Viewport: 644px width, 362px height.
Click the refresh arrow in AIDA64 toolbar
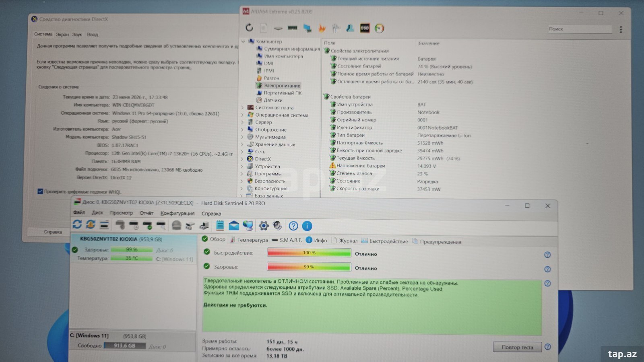pyautogui.click(x=250, y=28)
